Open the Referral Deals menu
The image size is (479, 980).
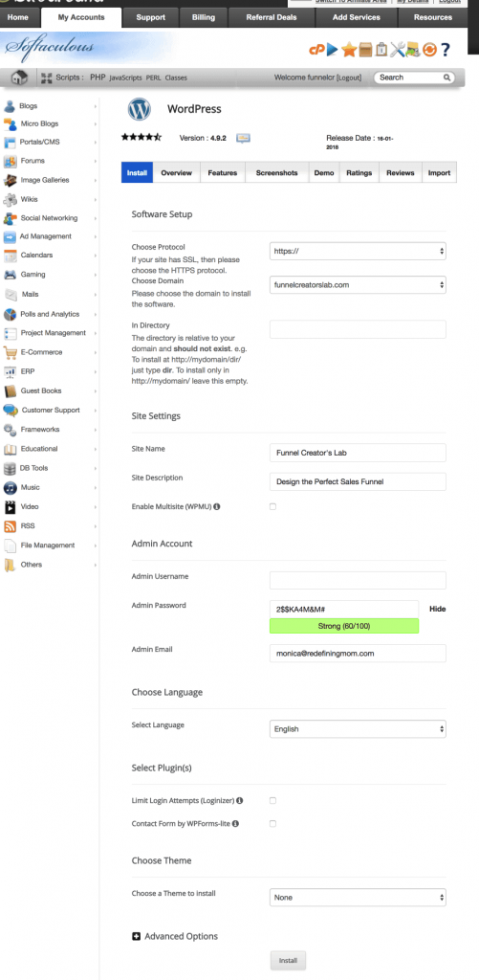tap(272, 17)
